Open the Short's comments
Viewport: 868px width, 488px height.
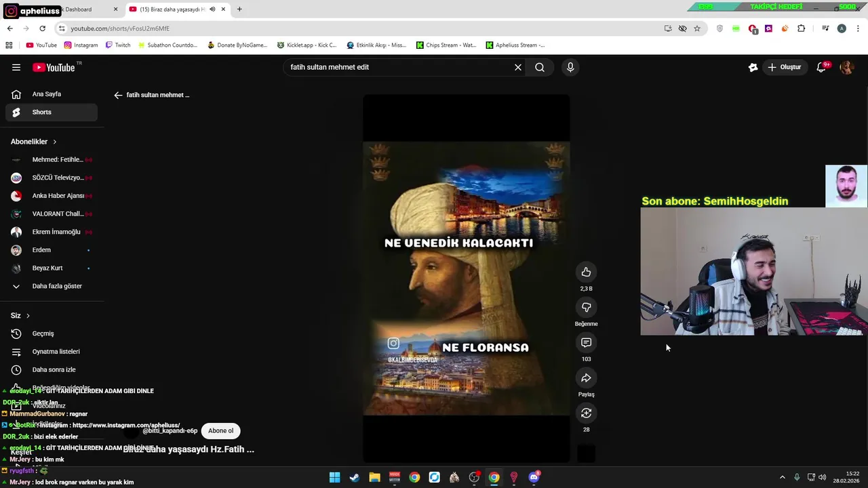click(586, 343)
